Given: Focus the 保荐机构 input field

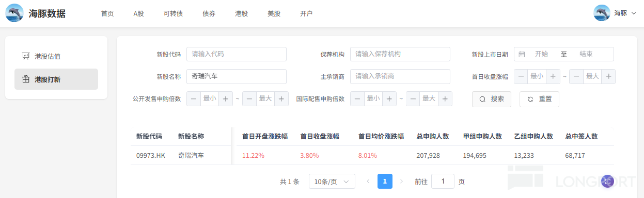Looking at the screenshot, I should point(400,54).
